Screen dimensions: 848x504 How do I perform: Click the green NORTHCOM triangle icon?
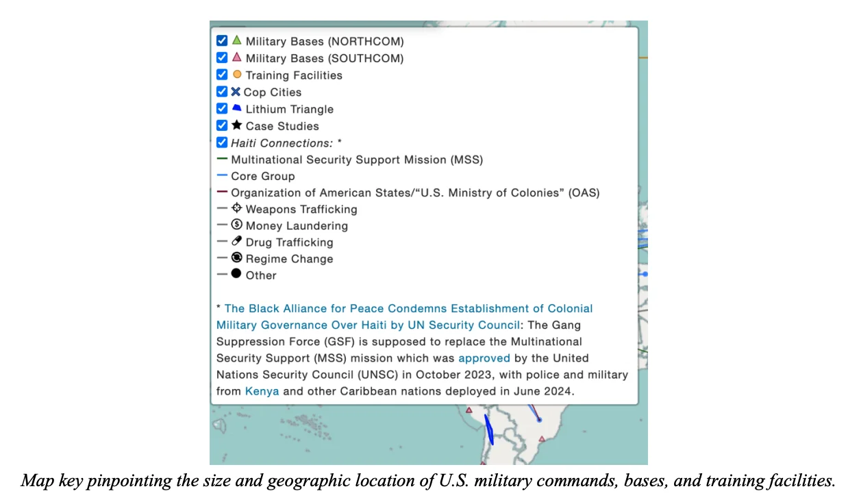(237, 40)
